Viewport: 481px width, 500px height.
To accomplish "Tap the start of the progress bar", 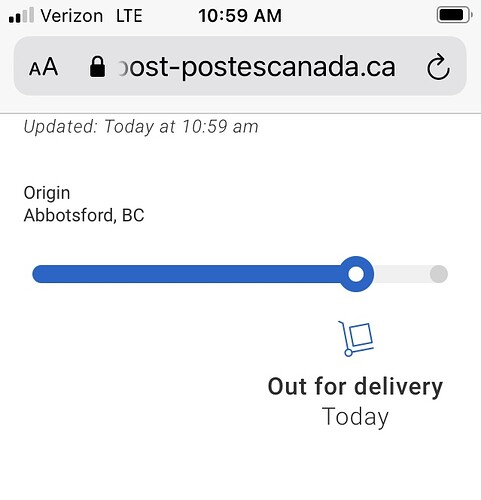I will tap(41, 274).
